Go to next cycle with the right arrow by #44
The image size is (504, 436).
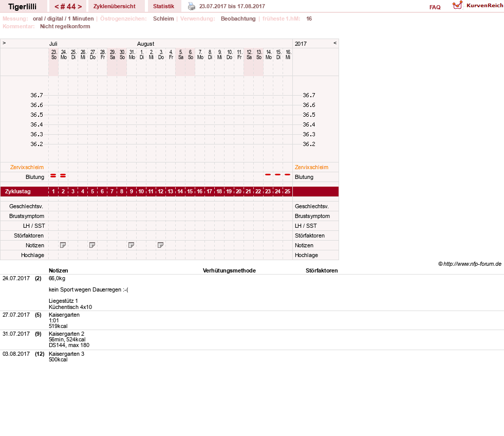pyautogui.click(x=80, y=7)
